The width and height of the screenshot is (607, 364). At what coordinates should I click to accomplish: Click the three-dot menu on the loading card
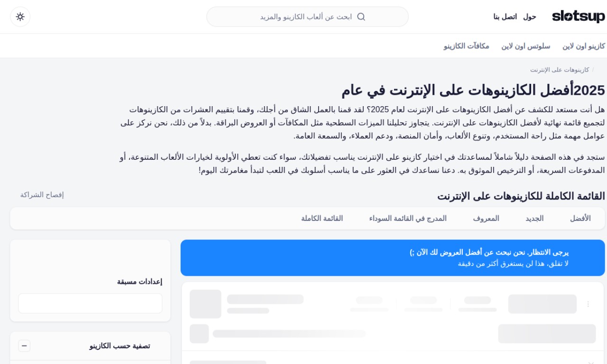tap(588, 304)
